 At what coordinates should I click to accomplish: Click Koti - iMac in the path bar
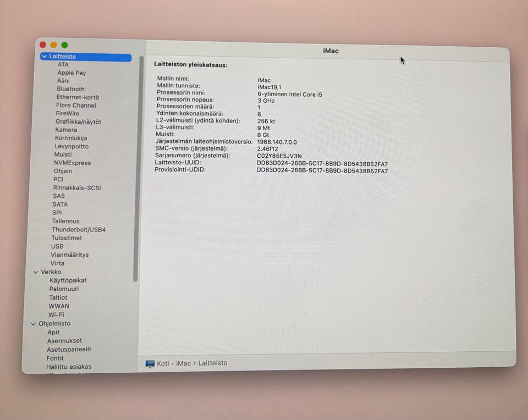point(174,363)
